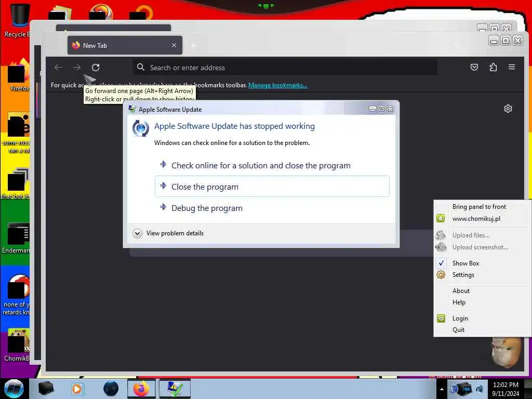The image size is (532, 399).
Task: Focus the Search or enter address bar
Action: (285, 68)
